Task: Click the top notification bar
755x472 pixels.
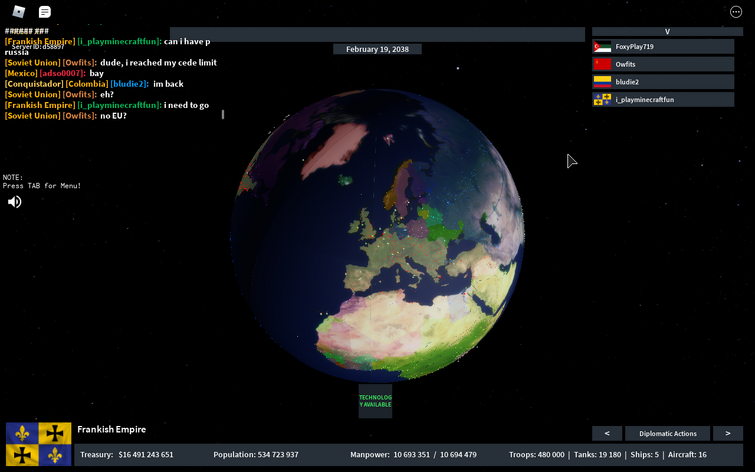Action: 378,34
